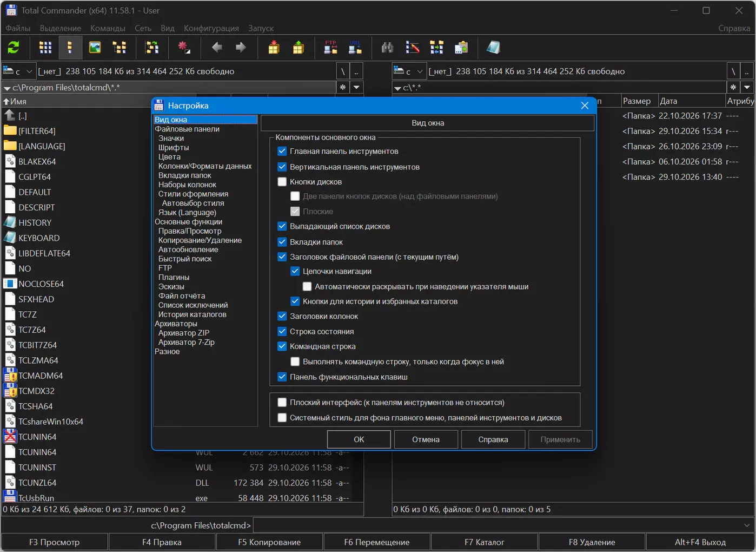
Task: Uncheck "Цепочки навигации" option
Action: [295, 271]
